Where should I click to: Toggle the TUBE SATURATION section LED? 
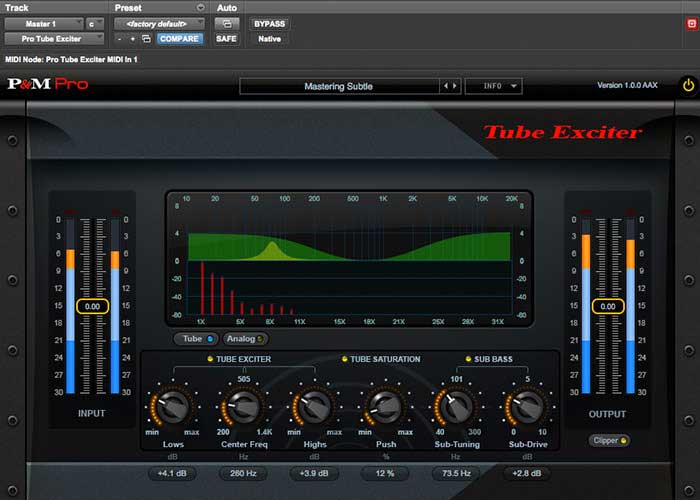pos(344,359)
